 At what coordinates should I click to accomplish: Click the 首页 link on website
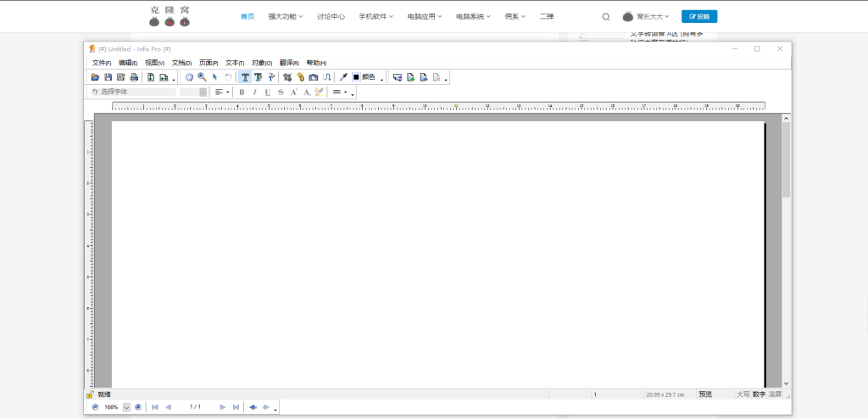[248, 17]
